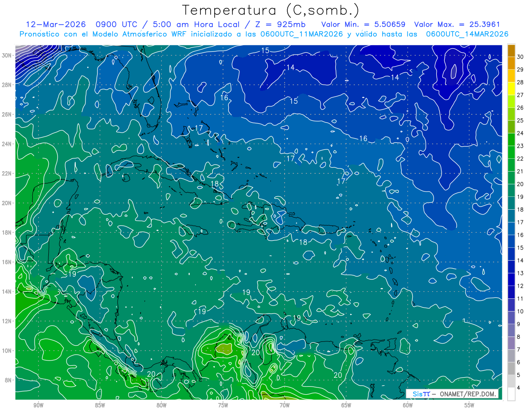Click the legend scale value 28
This screenshot has height=411, width=532.
pos(520,82)
